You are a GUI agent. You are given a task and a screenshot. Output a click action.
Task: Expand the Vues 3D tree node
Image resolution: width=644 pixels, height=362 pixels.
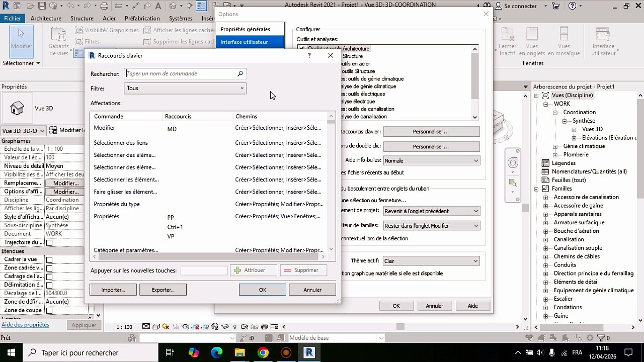574,129
